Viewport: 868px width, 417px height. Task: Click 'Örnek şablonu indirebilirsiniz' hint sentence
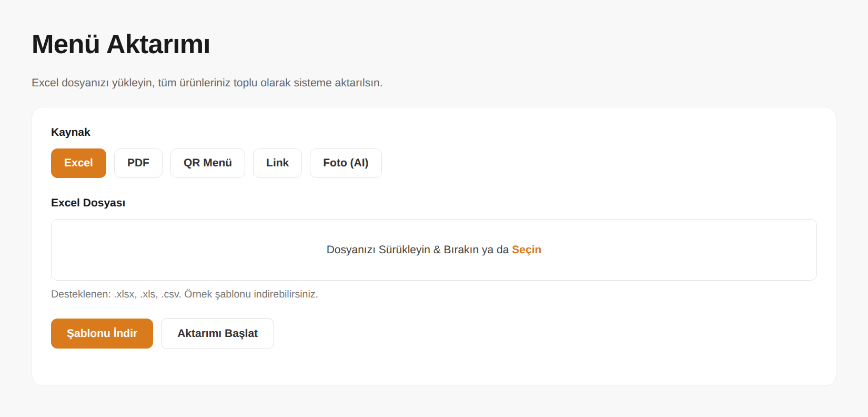(x=251, y=294)
